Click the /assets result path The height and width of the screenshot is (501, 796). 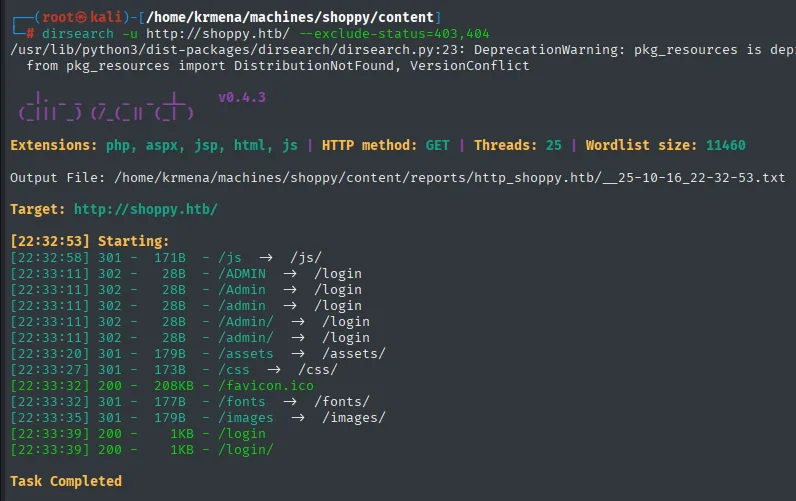[x=246, y=354]
